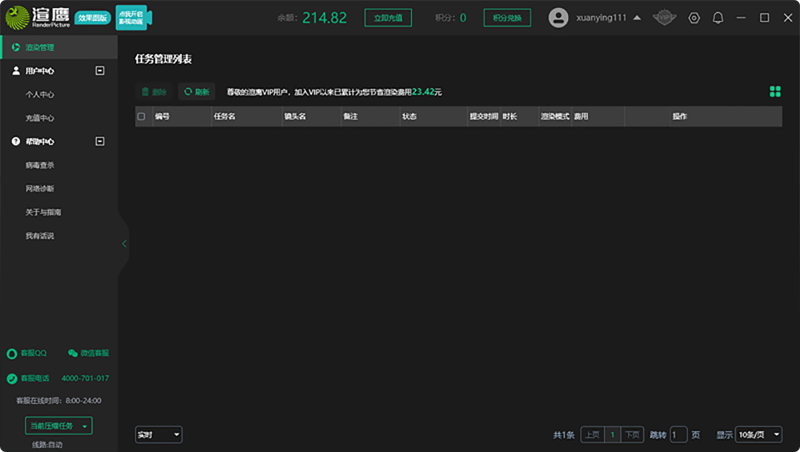This screenshot has height=452, width=800.
Task: Click the 刷新 refresh button
Action: (196, 92)
